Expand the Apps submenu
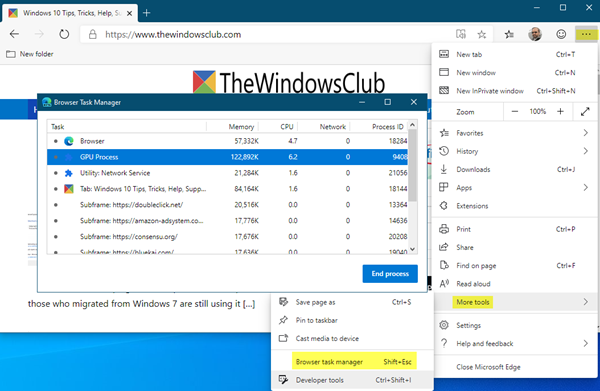Image resolution: width=600 pixels, height=391 pixels. point(514,187)
